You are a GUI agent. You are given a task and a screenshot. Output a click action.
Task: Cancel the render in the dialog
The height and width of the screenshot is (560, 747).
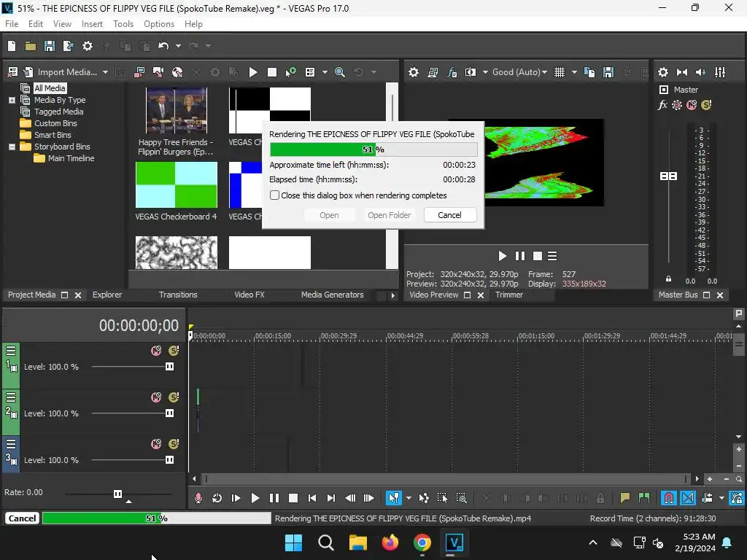click(x=449, y=215)
